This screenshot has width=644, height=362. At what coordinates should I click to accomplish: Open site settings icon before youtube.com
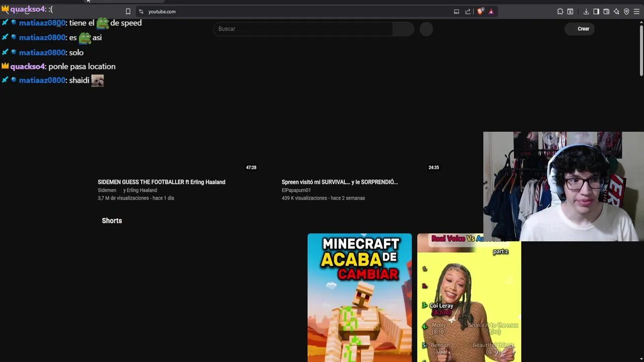point(141,12)
